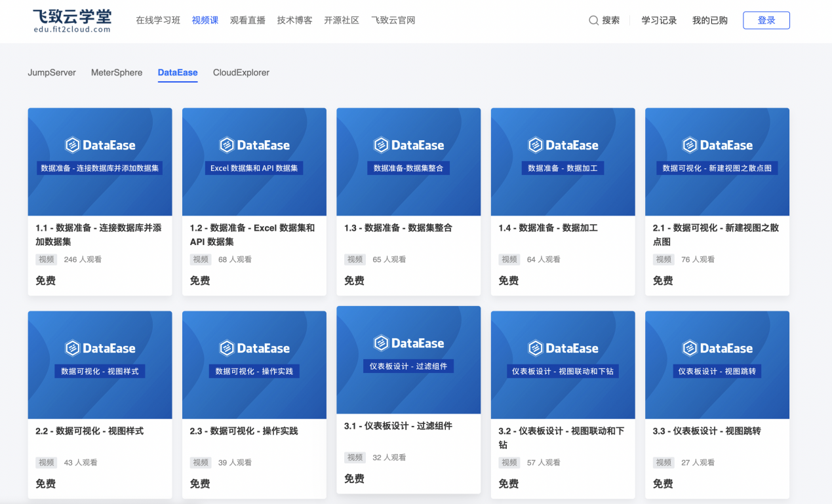Click the DataEase logo on the 1.1 course thumbnail

(x=100, y=145)
